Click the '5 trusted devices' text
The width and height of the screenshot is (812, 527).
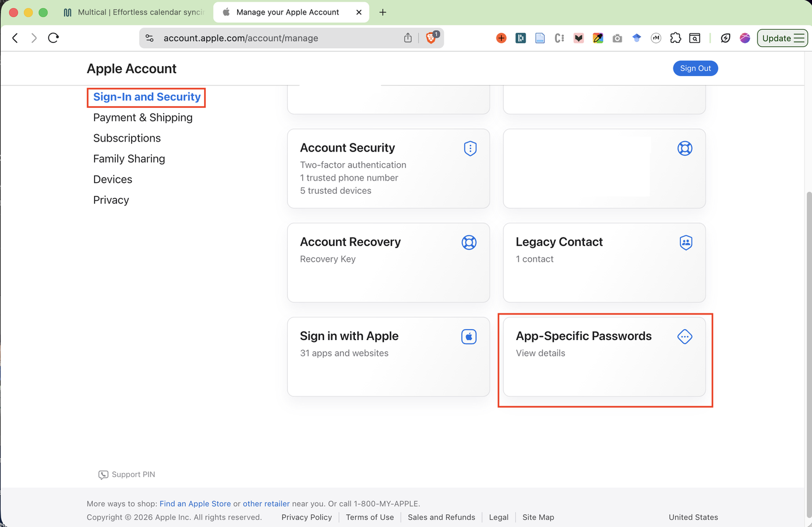[336, 191]
